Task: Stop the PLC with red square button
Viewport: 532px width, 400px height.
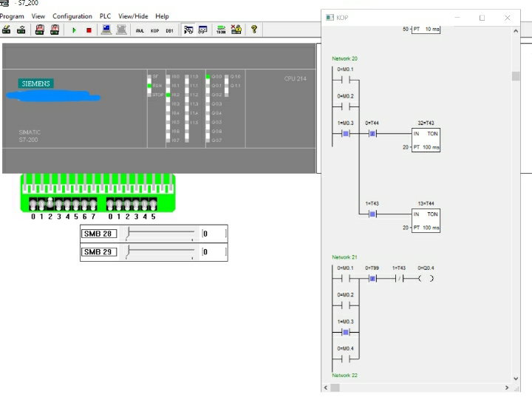Action: point(89,30)
